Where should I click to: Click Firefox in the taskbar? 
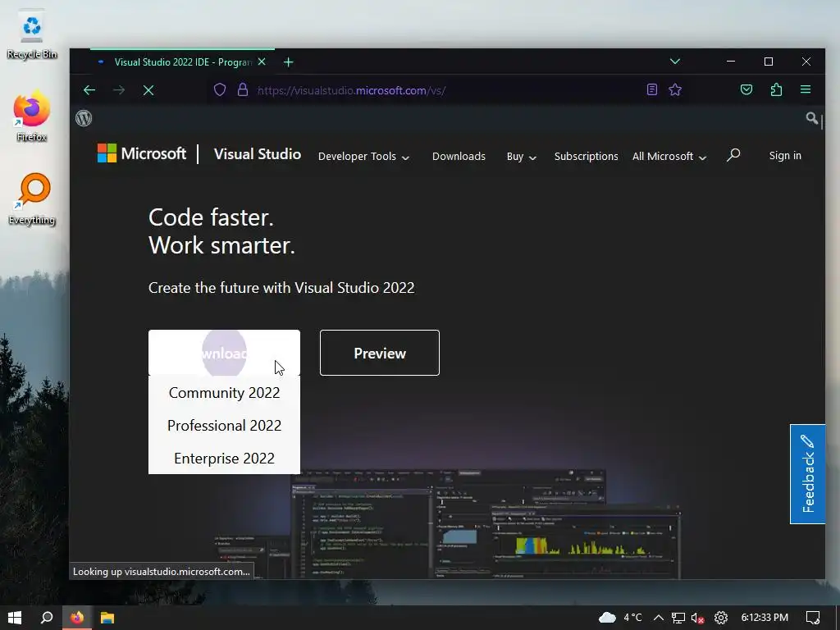pyautogui.click(x=77, y=618)
